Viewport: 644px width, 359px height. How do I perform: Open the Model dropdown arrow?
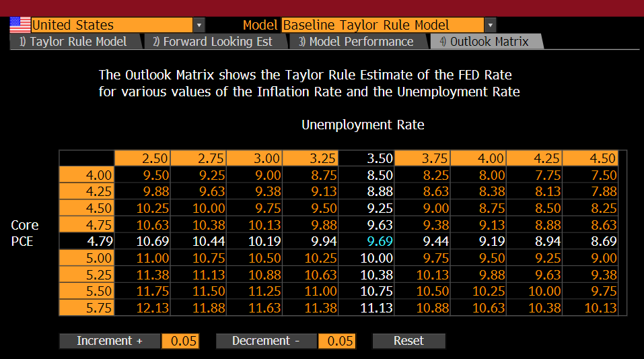[x=490, y=25]
